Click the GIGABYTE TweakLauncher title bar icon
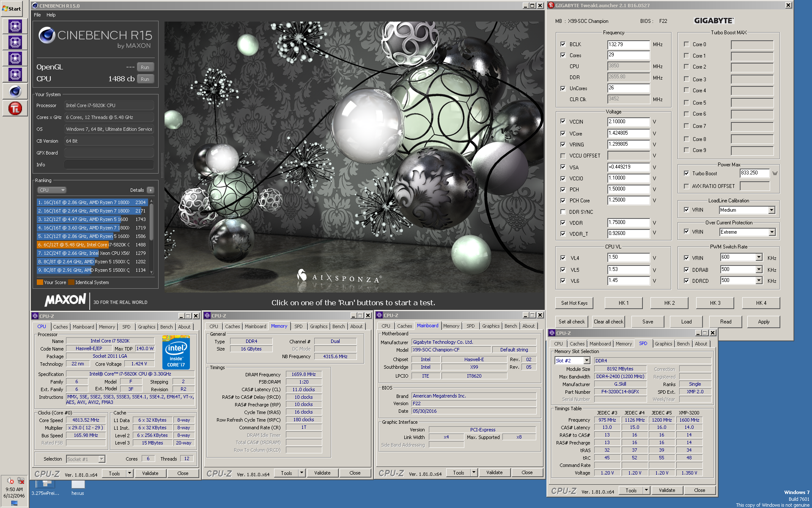This screenshot has width=812, height=508. (x=551, y=6)
